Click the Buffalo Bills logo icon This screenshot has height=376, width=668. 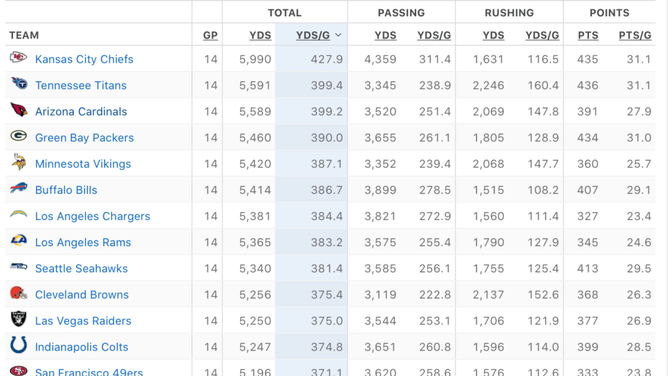[19, 188]
